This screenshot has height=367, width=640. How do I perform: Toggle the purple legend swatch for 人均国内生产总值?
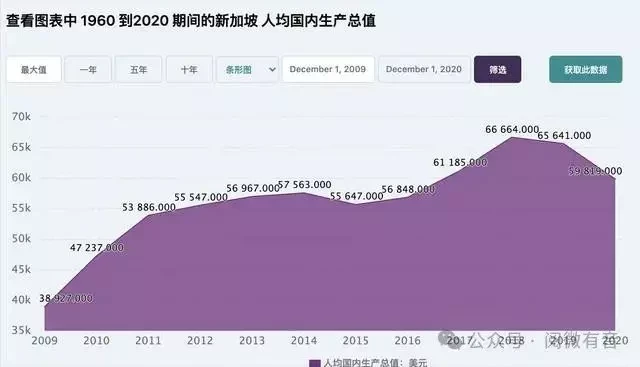315,363
